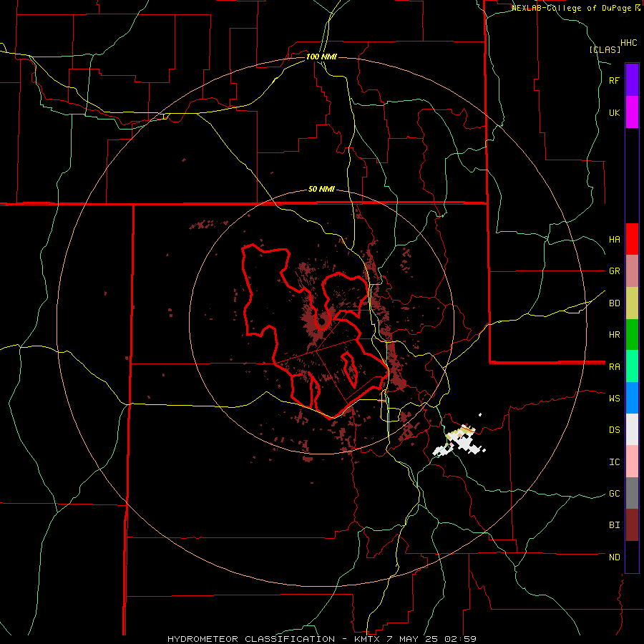Click the RA legend label
Screen dimensions: 644x644
[615, 367]
